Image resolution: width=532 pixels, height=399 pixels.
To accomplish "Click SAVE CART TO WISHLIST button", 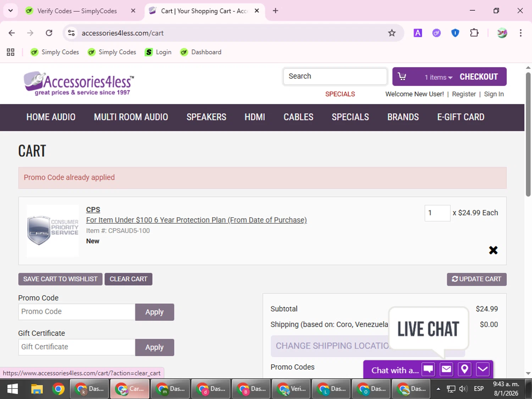I will click(x=60, y=279).
